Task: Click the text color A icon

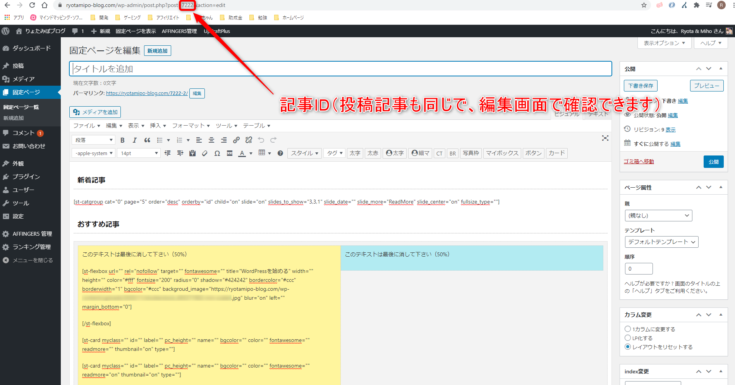Action: 242,153
